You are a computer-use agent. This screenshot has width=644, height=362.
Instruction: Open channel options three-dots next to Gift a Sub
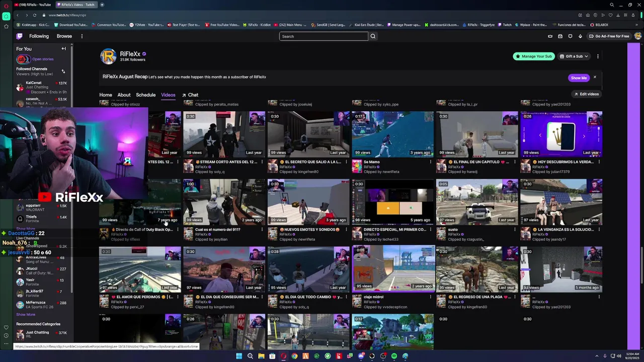[598, 56]
